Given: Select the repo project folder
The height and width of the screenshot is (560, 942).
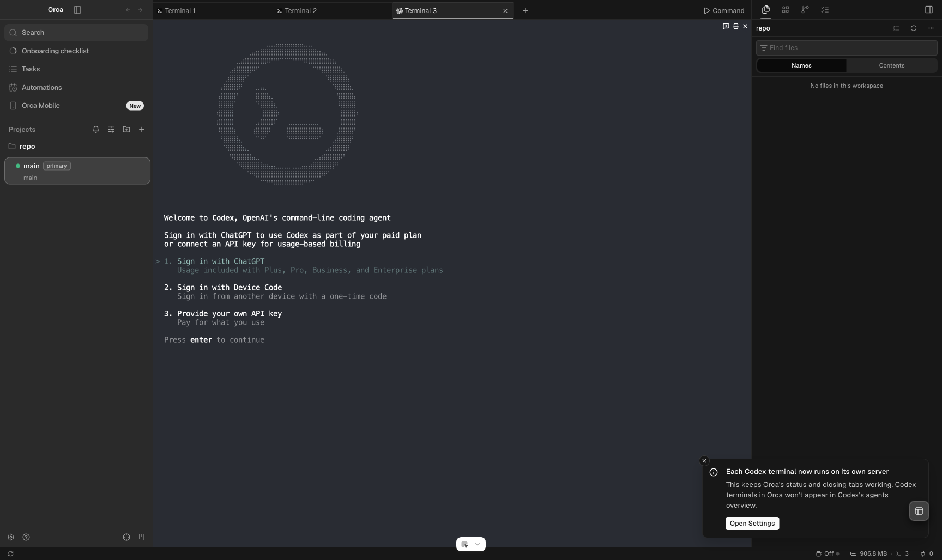Looking at the screenshot, I should [x=76, y=147].
